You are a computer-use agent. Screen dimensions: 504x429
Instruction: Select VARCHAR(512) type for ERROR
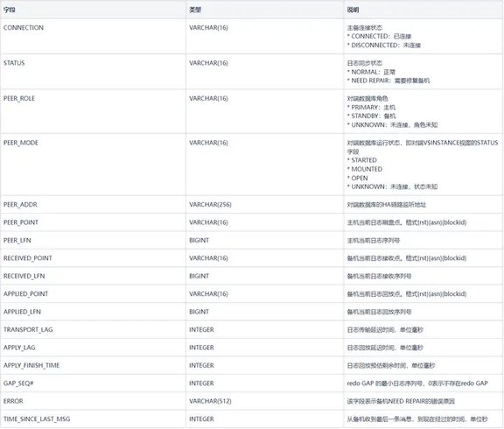210,401
